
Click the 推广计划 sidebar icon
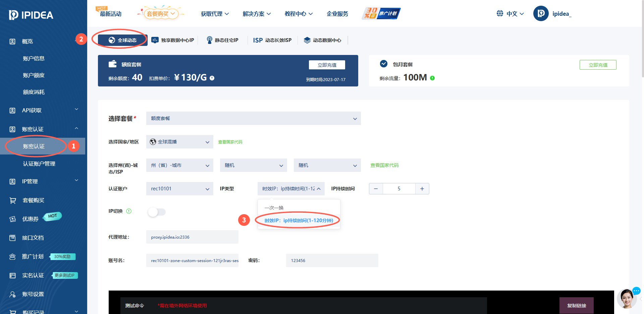coord(12,257)
